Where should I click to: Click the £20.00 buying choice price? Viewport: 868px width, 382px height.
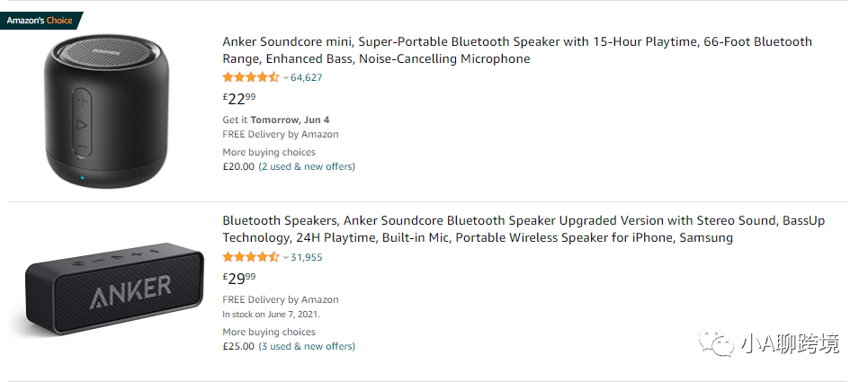click(x=238, y=166)
